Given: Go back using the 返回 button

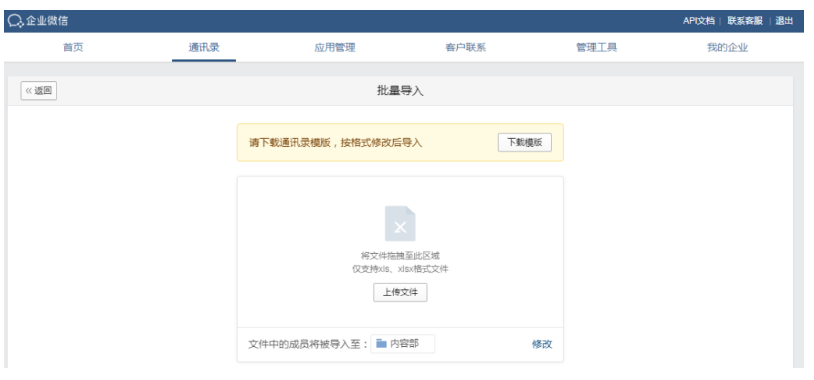Looking at the screenshot, I should (39, 90).
